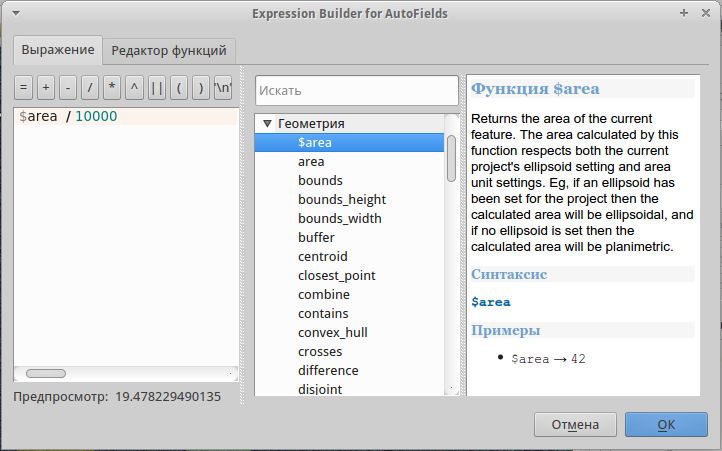Select the Выражение tab
The height and width of the screenshot is (451, 722).
pos(58,50)
